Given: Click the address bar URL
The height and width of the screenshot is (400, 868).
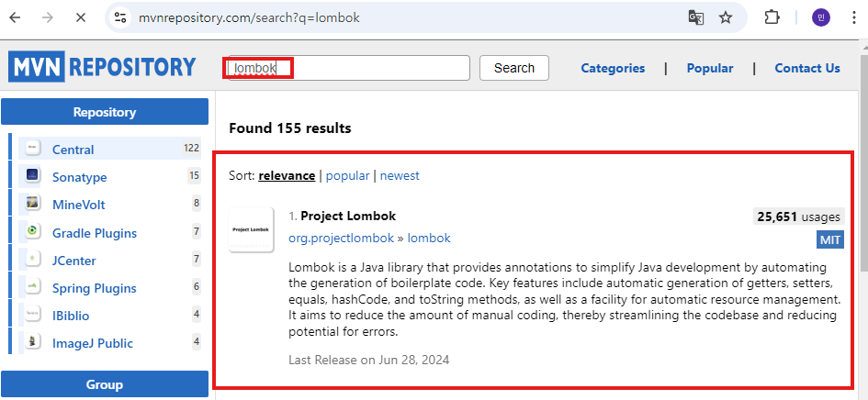Looking at the screenshot, I should [x=249, y=17].
